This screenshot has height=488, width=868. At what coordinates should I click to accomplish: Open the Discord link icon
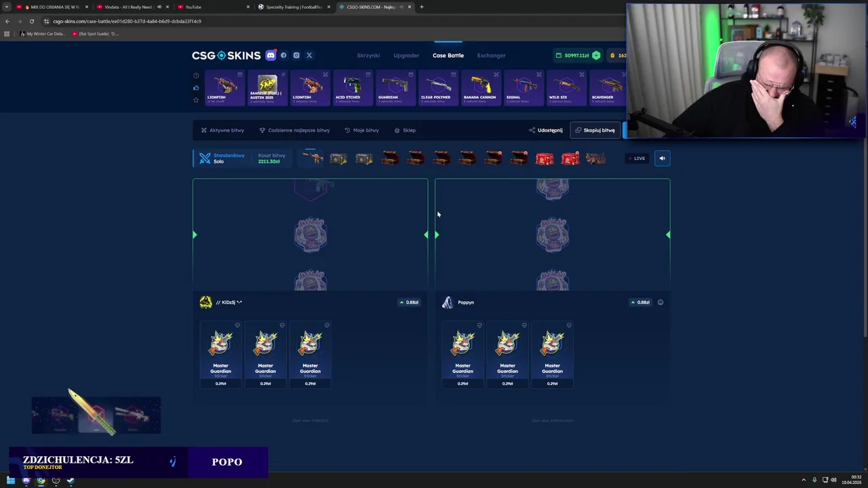click(271, 55)
